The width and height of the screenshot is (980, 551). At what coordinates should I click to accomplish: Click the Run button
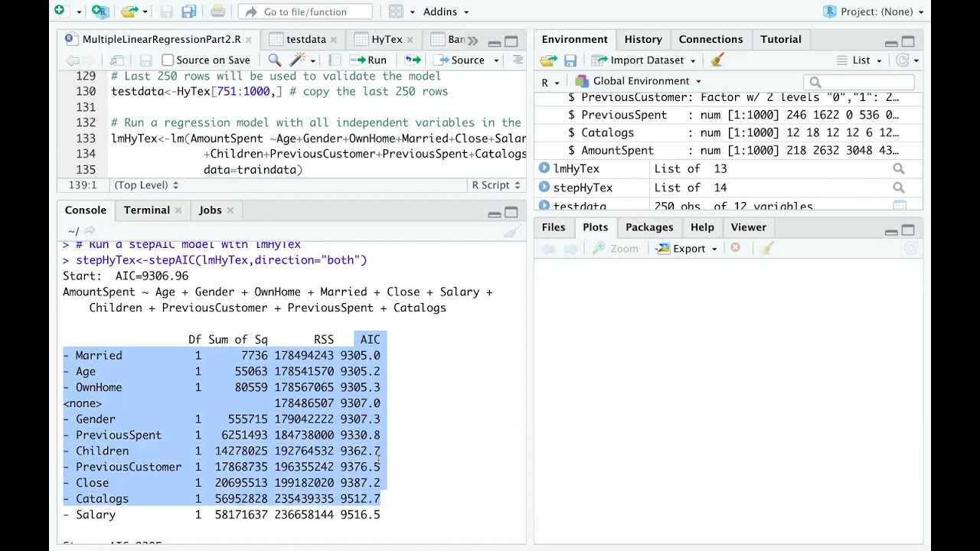tap(368, 60)
